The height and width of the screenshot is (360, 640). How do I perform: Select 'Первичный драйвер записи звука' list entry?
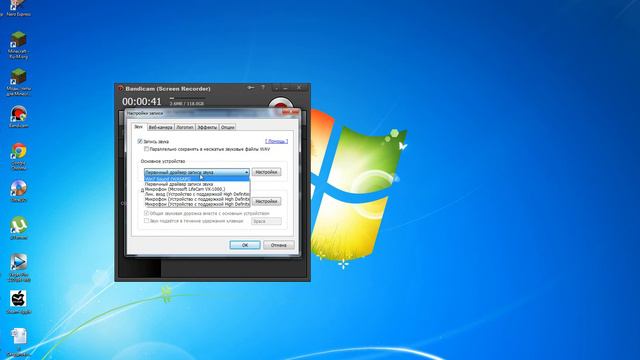click(x=196, y=184)
